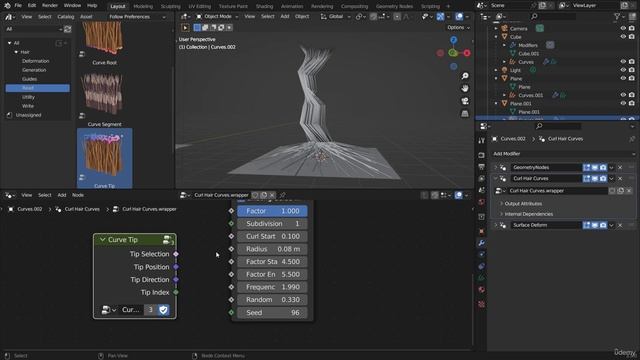Screen dimensions: 640x360
Task: Disable rendering of Plane.001 with the camera icon
Action: pyautogui.click(x=632, y=104)
